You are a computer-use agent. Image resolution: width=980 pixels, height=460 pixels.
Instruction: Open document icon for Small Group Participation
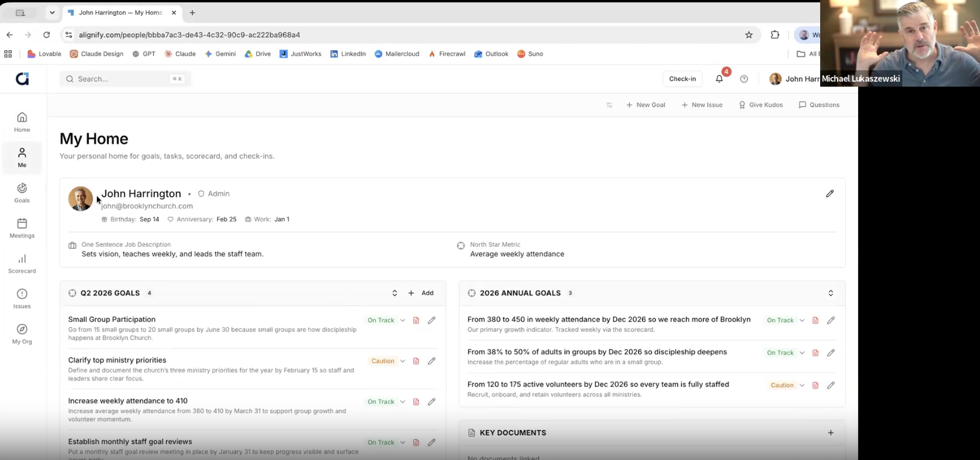(x=416, y=320)
